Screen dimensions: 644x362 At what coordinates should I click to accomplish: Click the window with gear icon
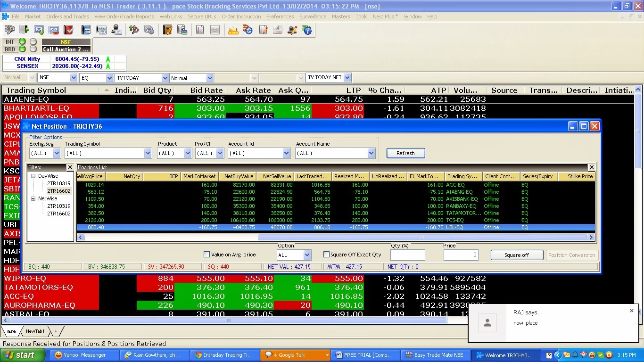pyautogui.click(x=149, y=30)
